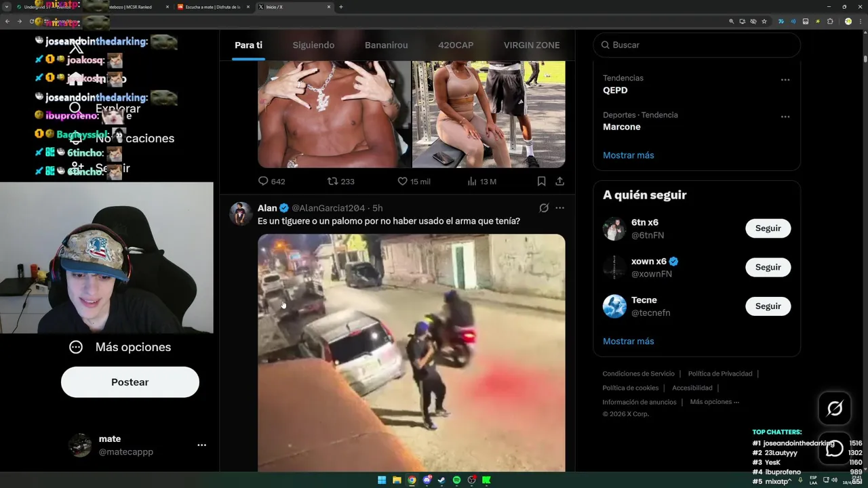The image size is (868, 488).
Task: Open the 7TV extension icon
Action: coord(781,21)
